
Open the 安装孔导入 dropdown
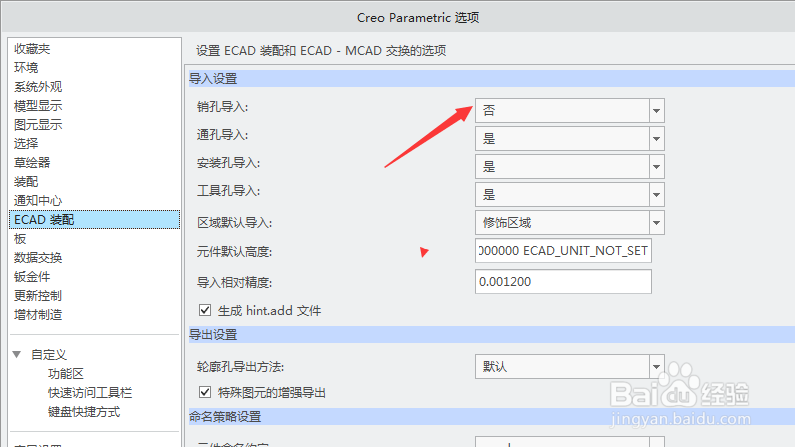[569, 167]
